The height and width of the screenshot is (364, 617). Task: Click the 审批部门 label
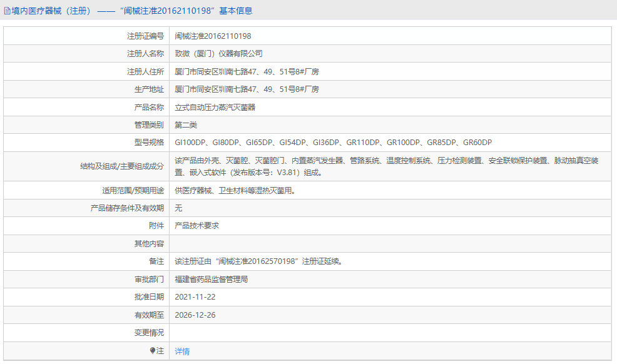click(149, 280)
